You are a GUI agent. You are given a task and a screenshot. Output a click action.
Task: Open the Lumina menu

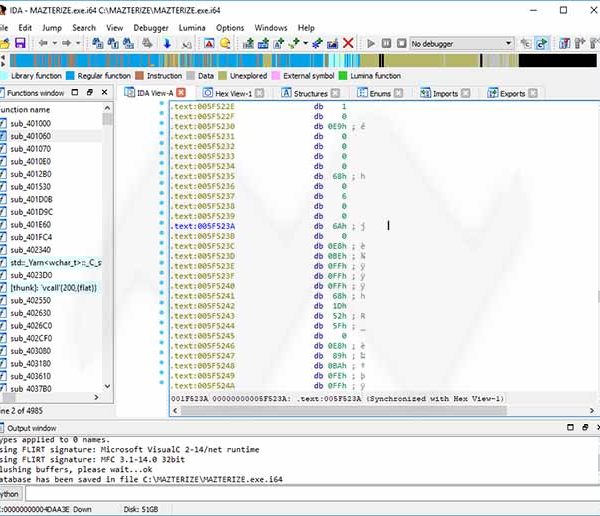tap(192, 28)
